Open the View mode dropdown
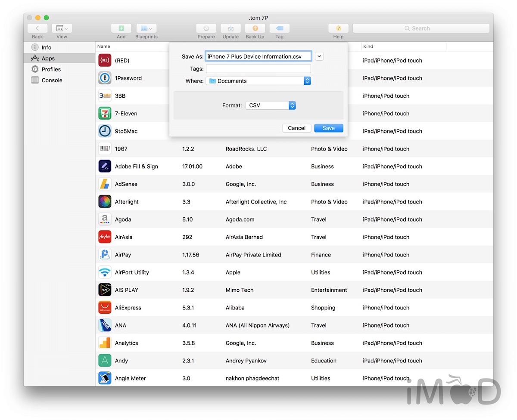Screen dimensions: 517x420 click(62, 28)
